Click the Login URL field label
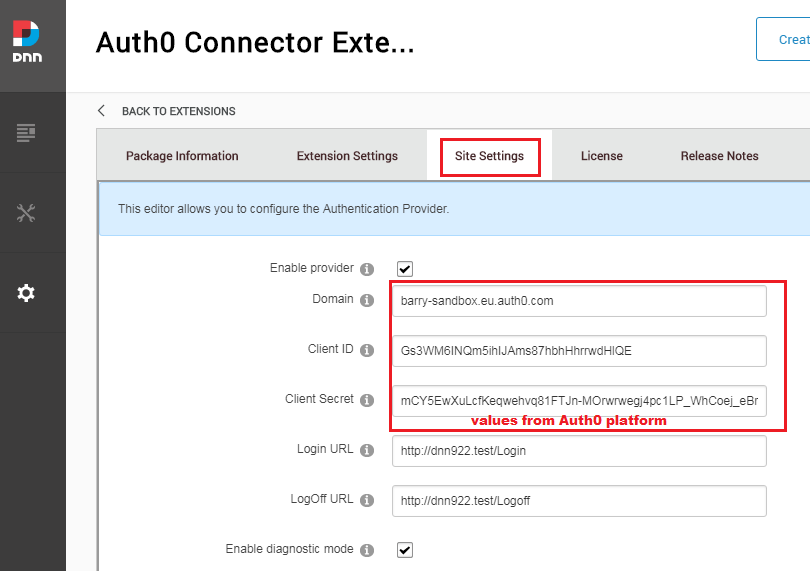Image resolution: width=810 pixels, height=571 pixels. click(x=325, y=449)
